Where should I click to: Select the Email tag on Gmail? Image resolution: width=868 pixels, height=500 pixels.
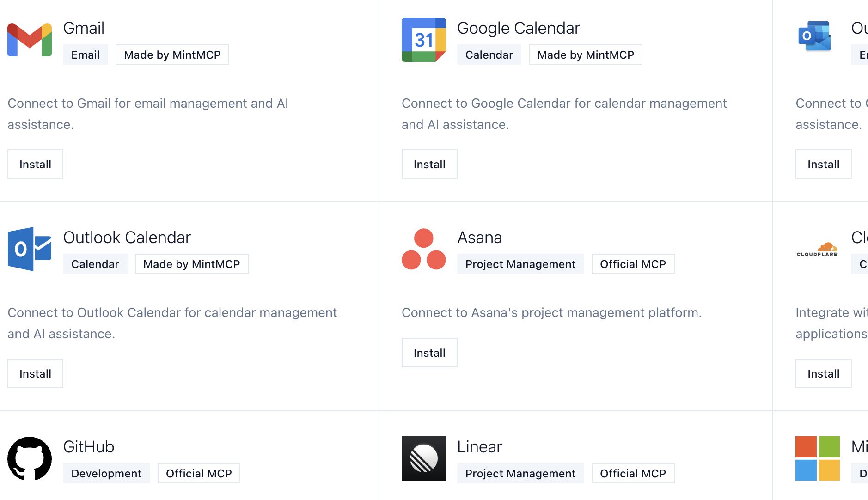86,55
